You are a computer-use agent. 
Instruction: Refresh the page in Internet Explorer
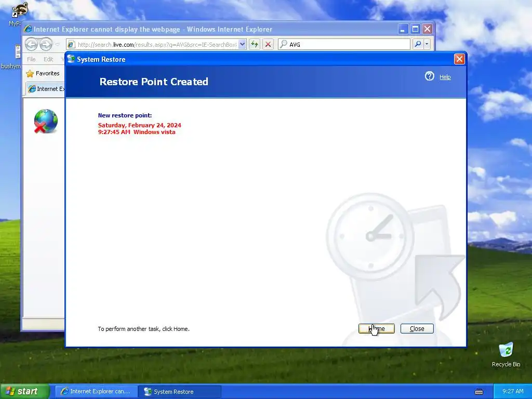[255, 45]
